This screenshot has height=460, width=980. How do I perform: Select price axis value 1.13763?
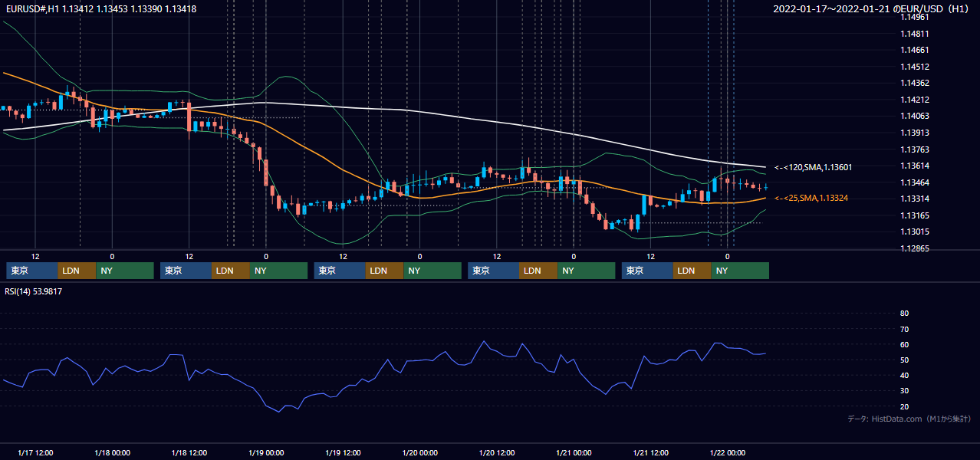(915, 149)
